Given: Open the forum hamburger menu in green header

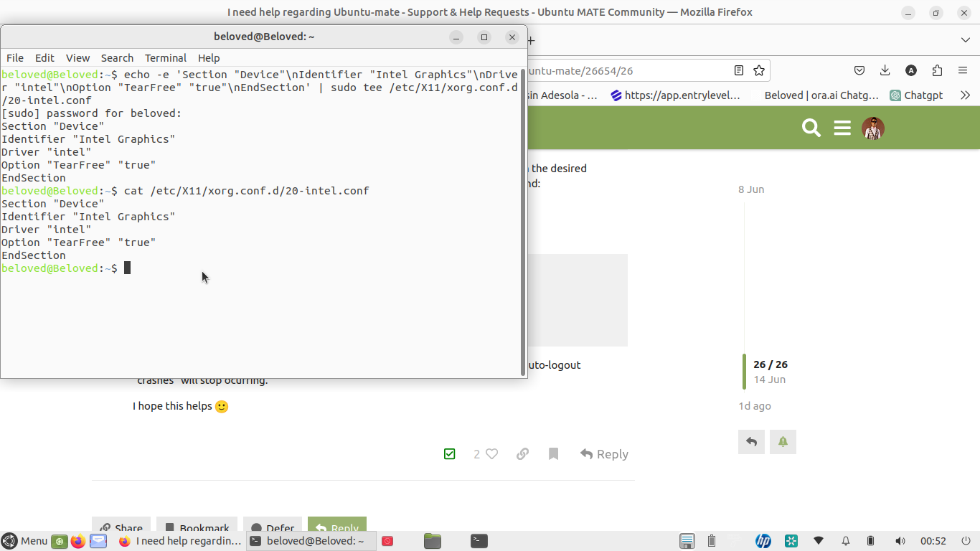Looking at the screenshot, I should (842, 128).
